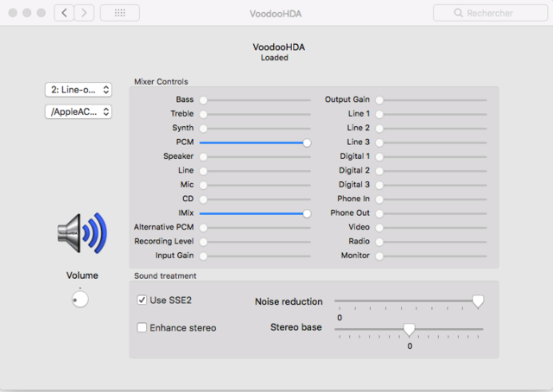Click the Noise reduction slider thumb

[478, 301]
